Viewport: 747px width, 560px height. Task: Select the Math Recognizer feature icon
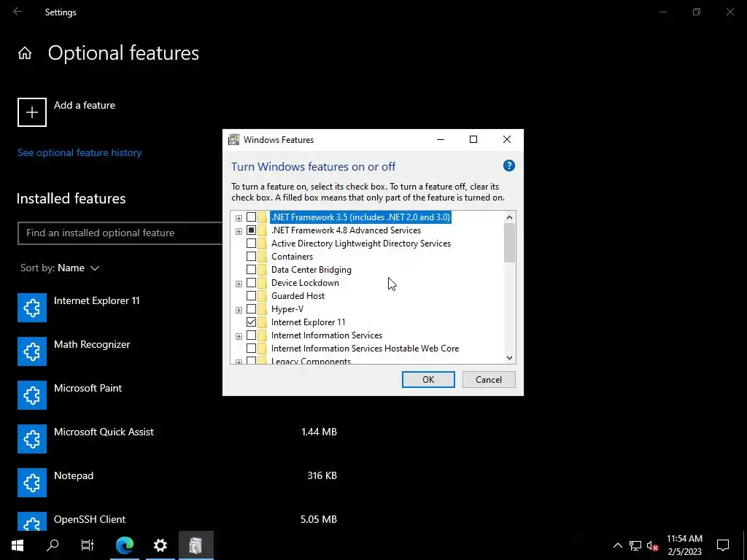click(32, 351)
